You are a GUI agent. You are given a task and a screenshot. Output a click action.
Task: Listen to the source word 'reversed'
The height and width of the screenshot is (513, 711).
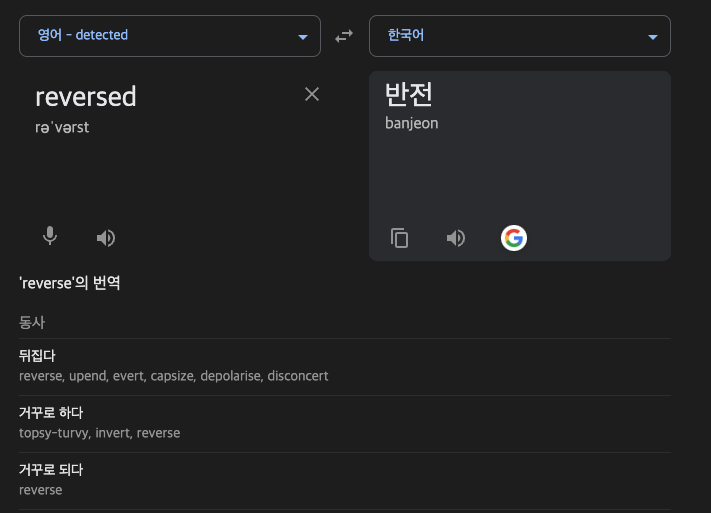[106, 238]
